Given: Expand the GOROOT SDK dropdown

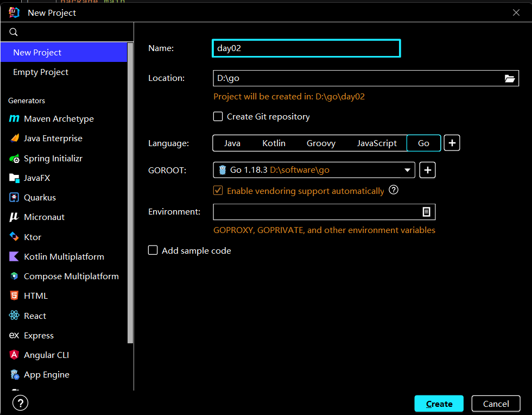Looking at the screenshot, I should tap(407, 170).
